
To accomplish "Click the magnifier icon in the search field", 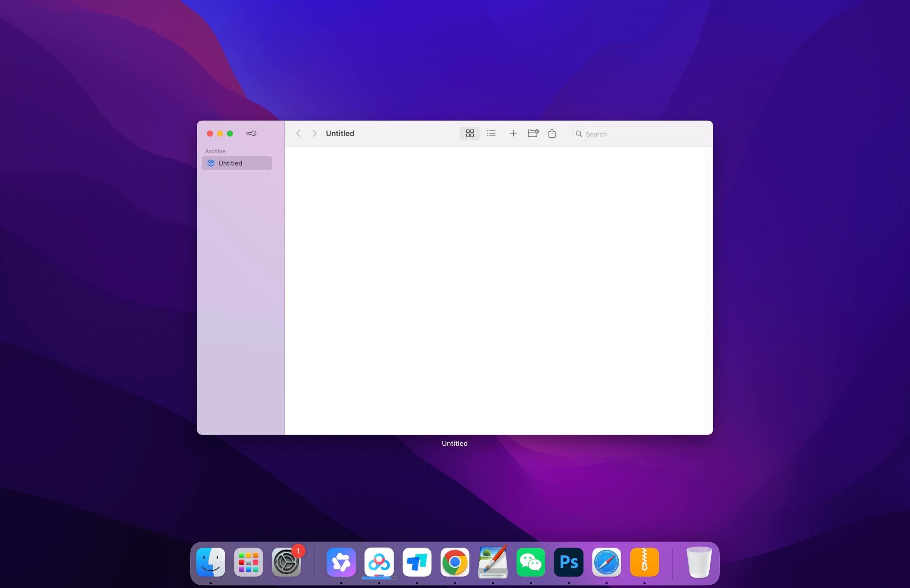I will click(579, 134).
